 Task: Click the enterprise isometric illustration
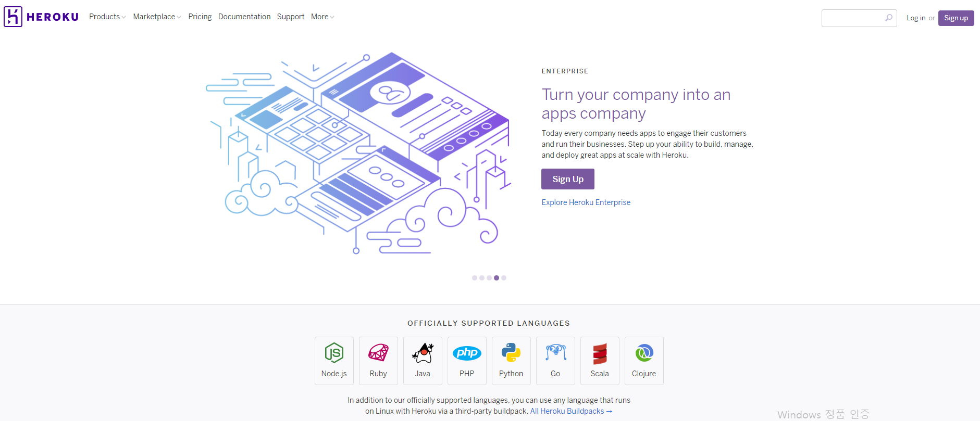tap(358, 153)
